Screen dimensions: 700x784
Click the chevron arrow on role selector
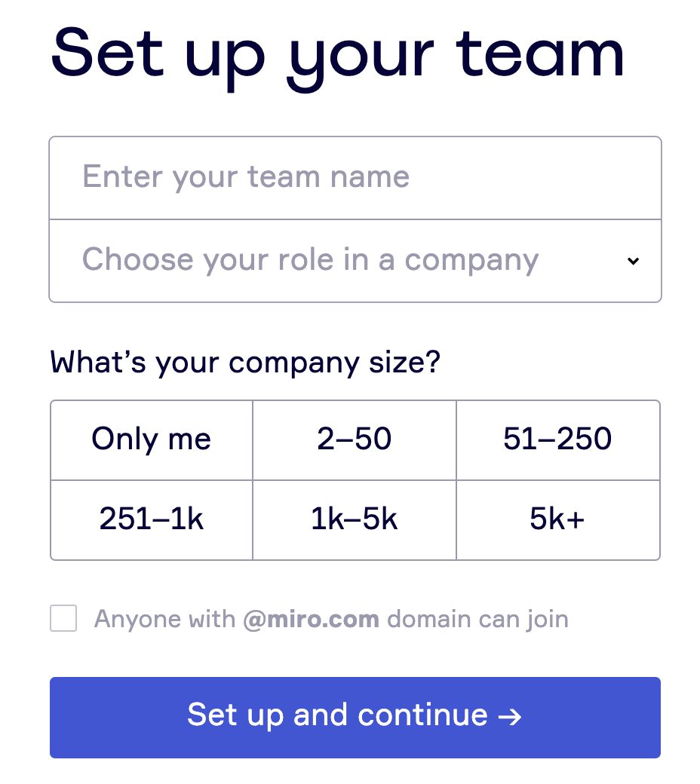click(x=633, y=261)
